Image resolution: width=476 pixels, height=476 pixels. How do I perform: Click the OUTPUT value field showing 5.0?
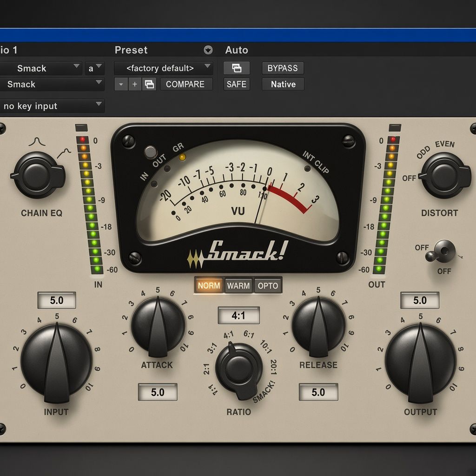(x=420, y=300)
